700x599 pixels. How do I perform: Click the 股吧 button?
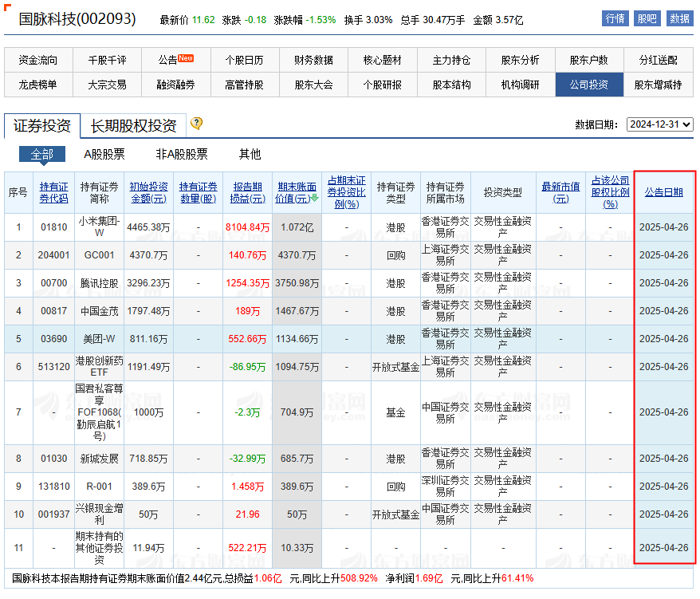[x=647, y=19]
